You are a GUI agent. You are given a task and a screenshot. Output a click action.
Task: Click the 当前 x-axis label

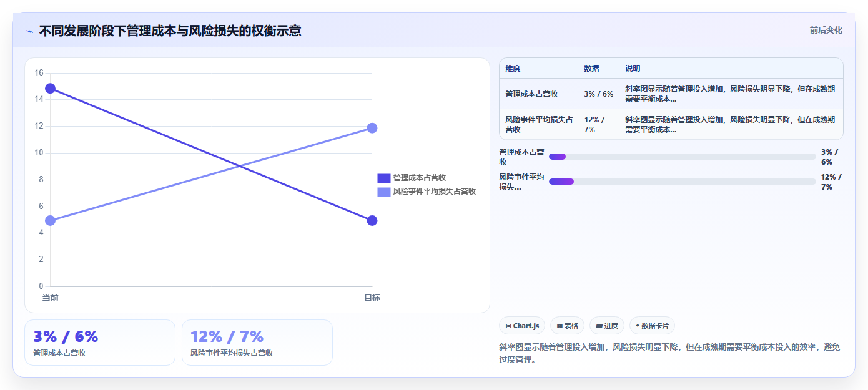(x=51, y=298)
